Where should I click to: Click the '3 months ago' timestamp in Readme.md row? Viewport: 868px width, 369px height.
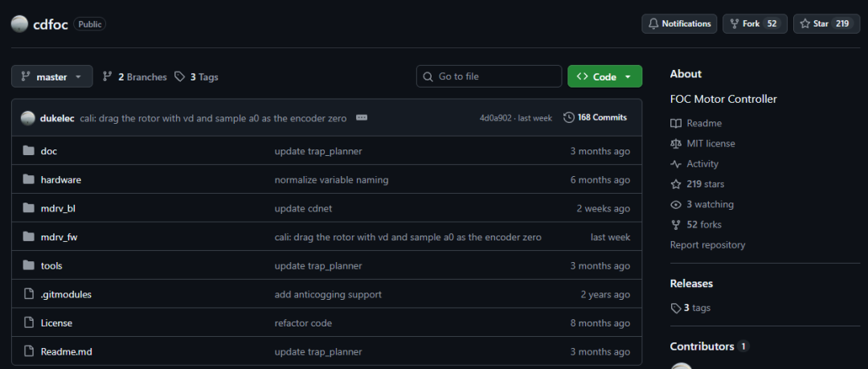point(600,352)
